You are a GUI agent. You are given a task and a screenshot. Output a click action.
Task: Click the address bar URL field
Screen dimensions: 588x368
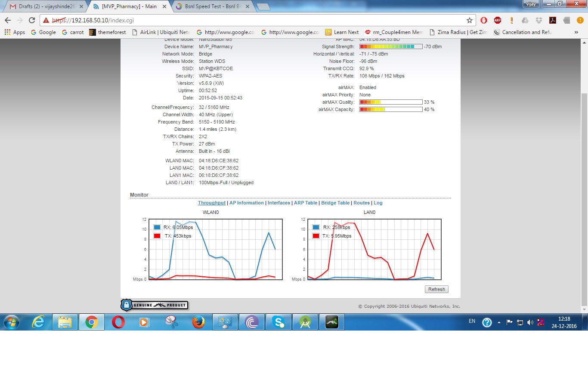coord(258,20)
